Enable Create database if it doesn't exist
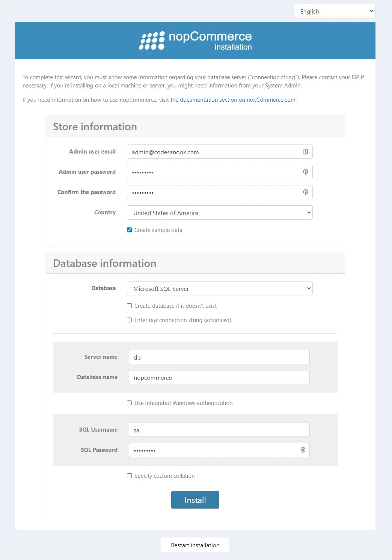Image resolution: width=392 pixels, height=560 pixels. pos(129,306)
